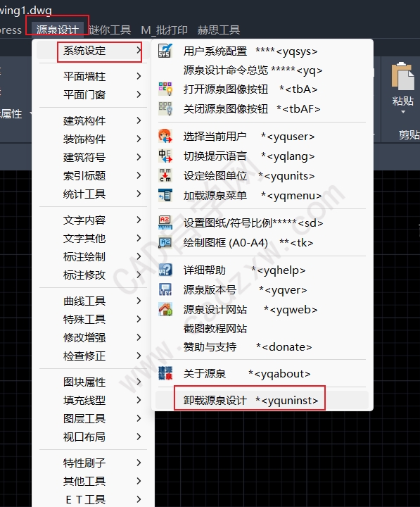Click the 切换提示语言 language icon

165,156
